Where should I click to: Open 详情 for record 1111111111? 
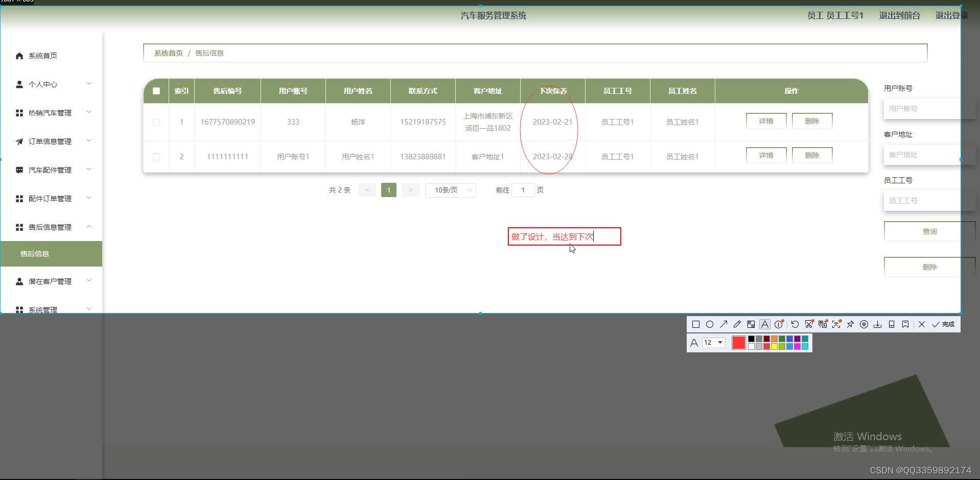point(766,155)
